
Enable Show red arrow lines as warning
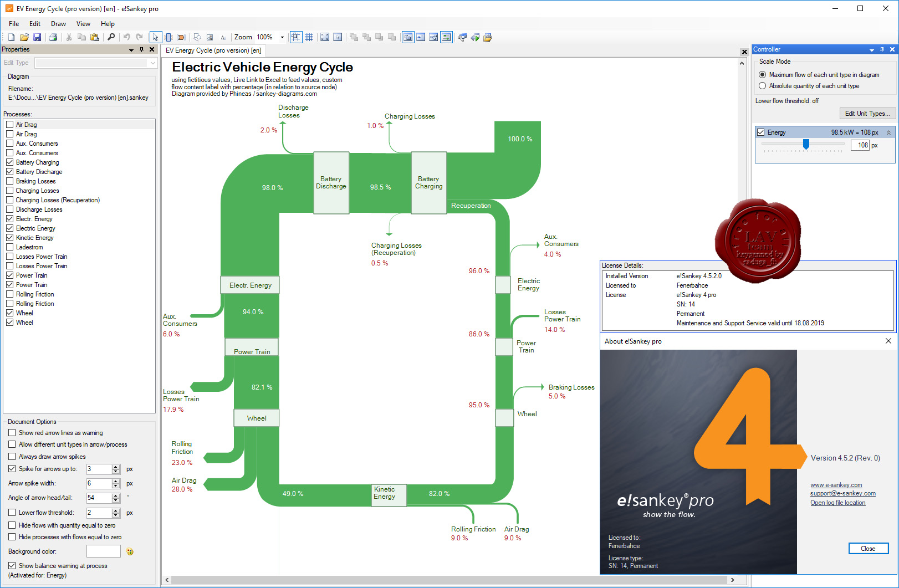coord(12,433)
